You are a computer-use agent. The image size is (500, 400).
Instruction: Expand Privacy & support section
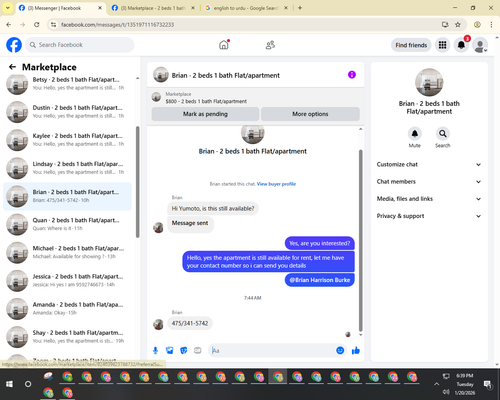pyautogui.click(x=429, y=216)
